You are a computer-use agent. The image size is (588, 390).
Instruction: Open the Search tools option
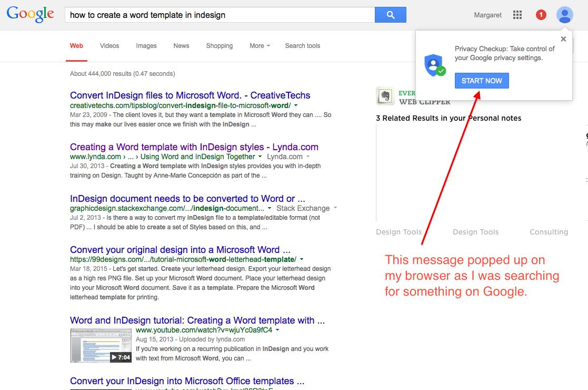(x=303, y=46)
